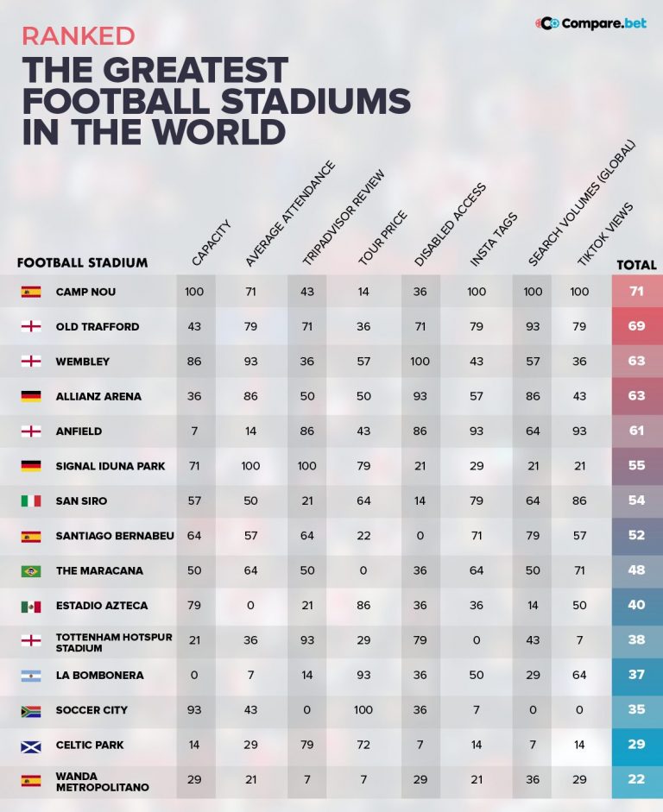663x812 pixels.
Task: Click the Total column header
Action: click(636, 265)
